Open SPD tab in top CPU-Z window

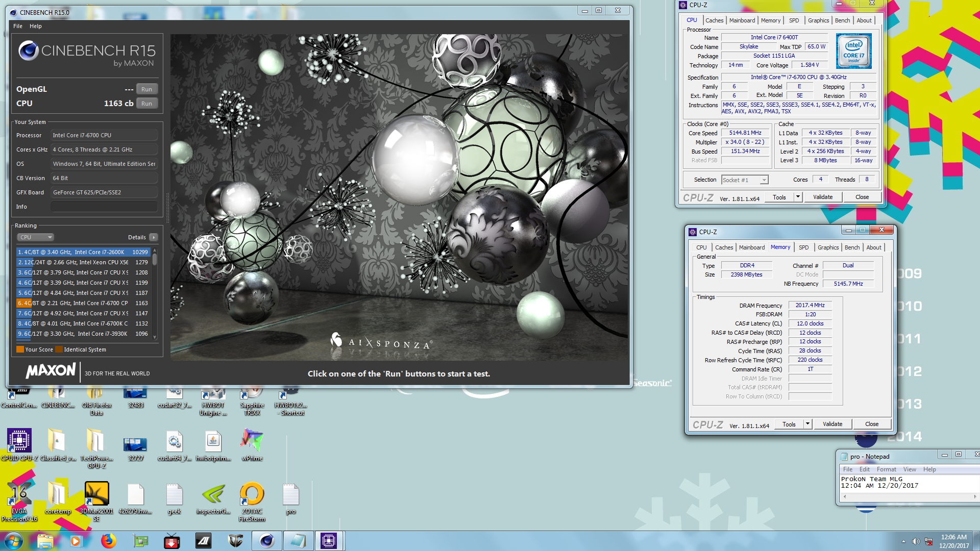(794, 20)
